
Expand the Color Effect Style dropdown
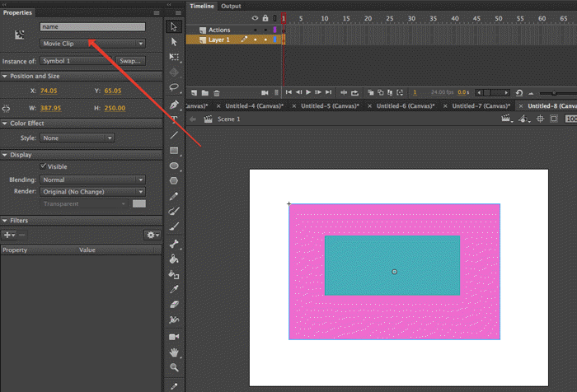click(77, 138)
